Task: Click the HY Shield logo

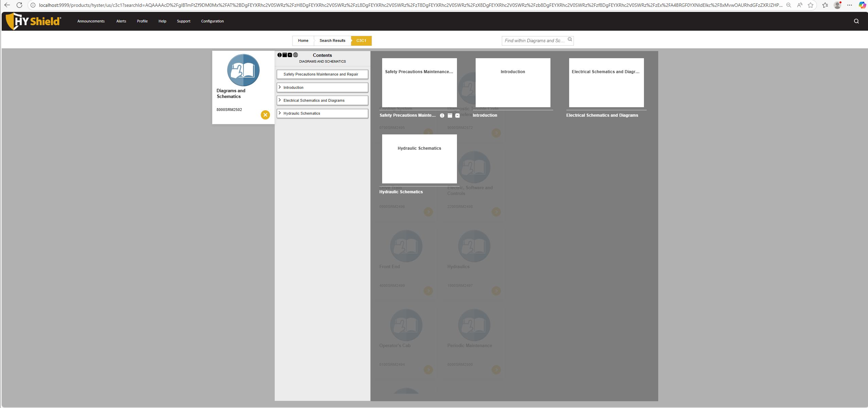Action: coord(33,21)
